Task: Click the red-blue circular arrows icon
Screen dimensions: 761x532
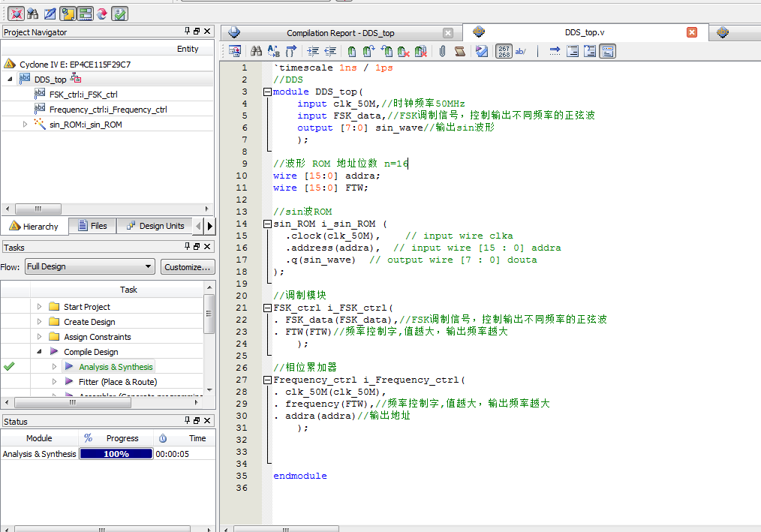Action: point(102,13)
